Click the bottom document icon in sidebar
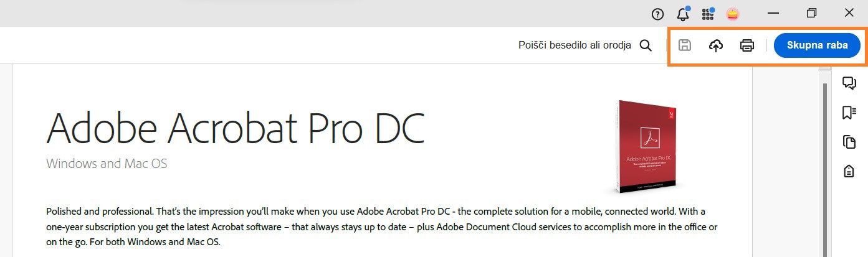 849,171
